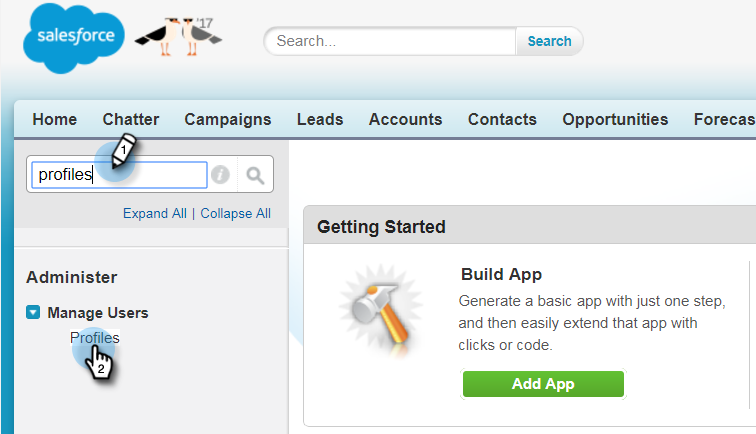
Task: Go to the Campaigns tab
Action: click(x=228, y=120)
